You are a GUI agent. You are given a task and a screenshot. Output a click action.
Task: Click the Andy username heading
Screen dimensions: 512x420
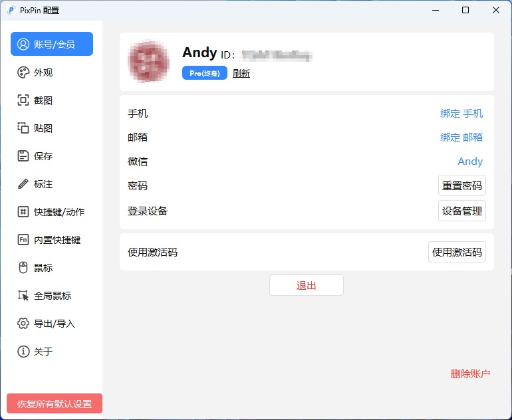click(x=199, y=52)
